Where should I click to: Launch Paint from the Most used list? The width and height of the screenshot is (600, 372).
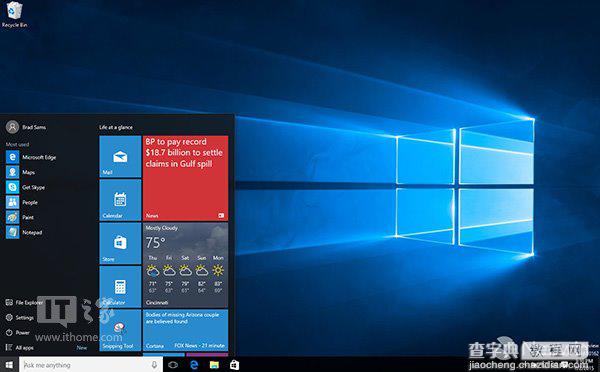click(20, 217)
